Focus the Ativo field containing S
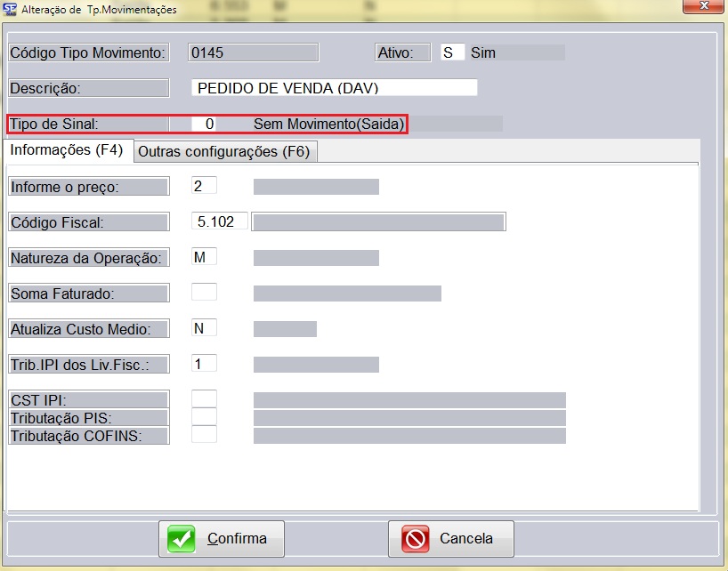The height and width of the screenshot is (571, 728). click(452, 53)
